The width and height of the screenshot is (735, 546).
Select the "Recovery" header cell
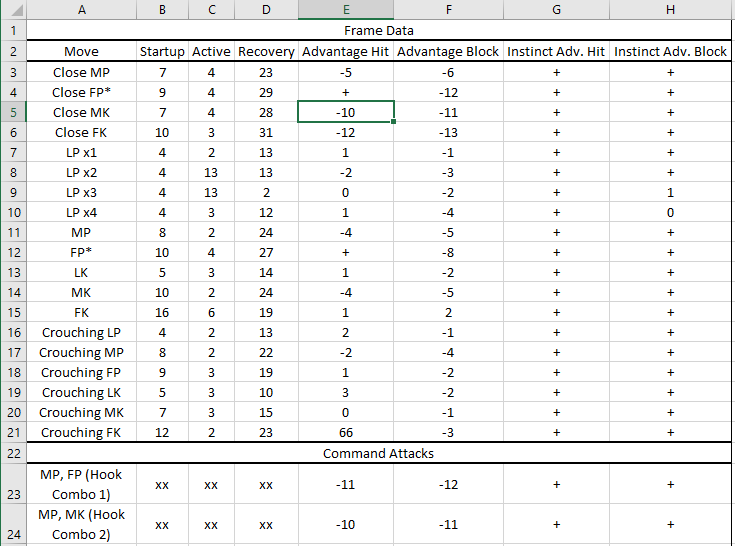(x=266, y=52)
